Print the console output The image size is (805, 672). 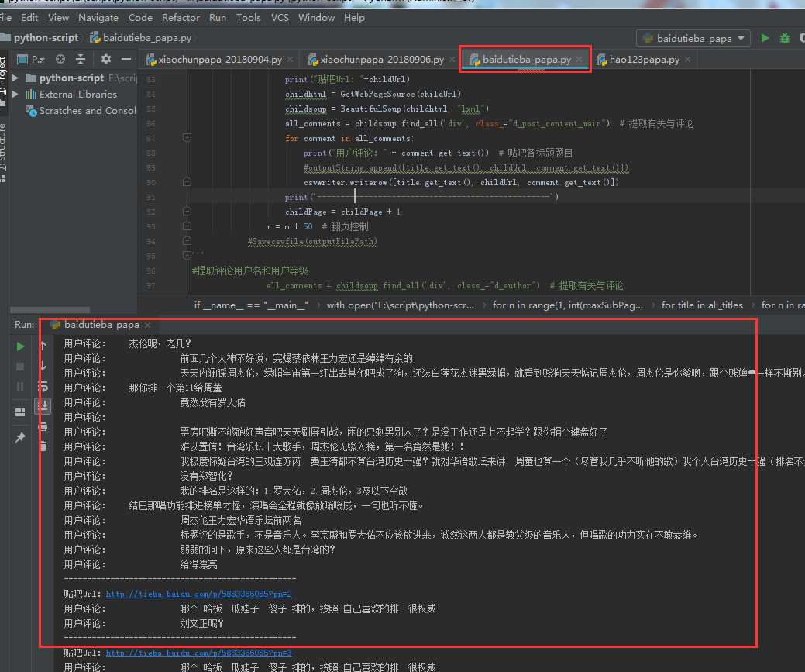[43, 426]
